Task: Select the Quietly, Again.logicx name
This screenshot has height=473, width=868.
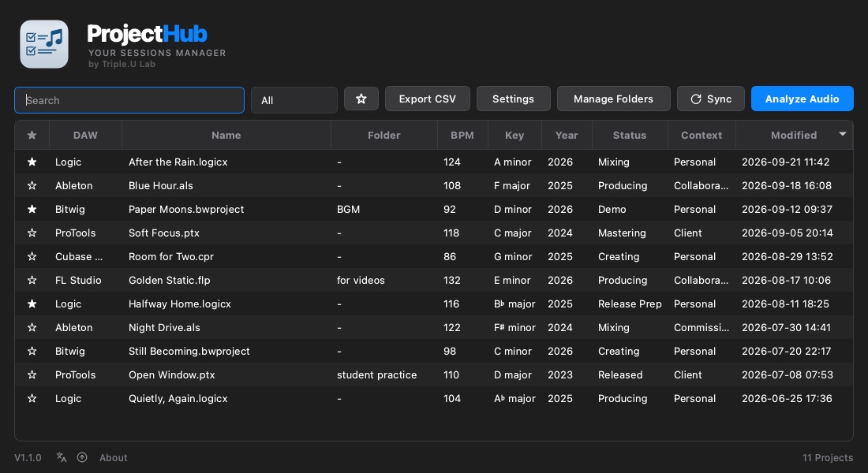Action: pos(178,398)
